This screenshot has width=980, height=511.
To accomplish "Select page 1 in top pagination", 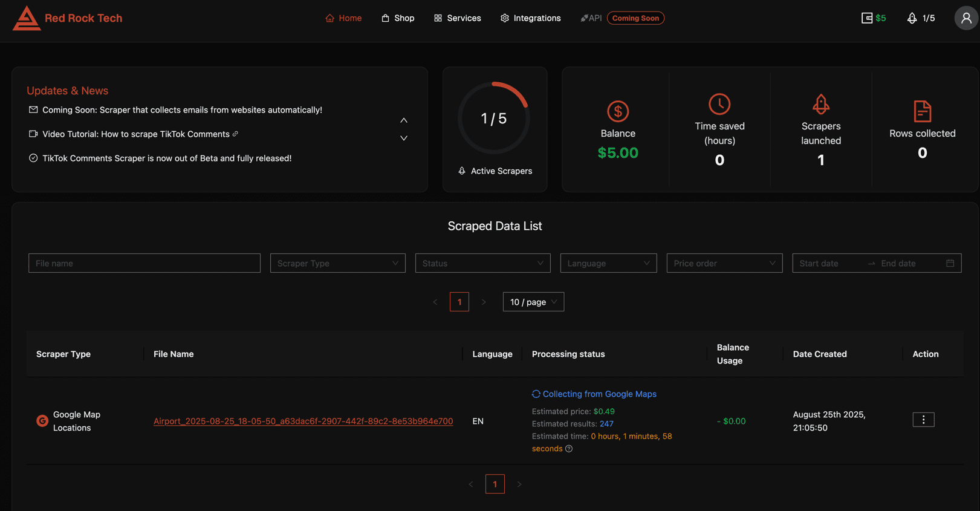I will (459, 302).
